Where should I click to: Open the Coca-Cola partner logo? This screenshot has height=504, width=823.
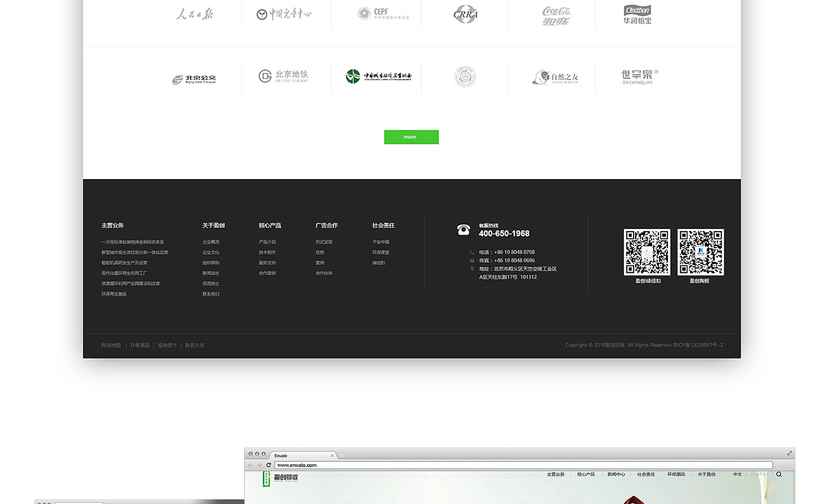556,15
